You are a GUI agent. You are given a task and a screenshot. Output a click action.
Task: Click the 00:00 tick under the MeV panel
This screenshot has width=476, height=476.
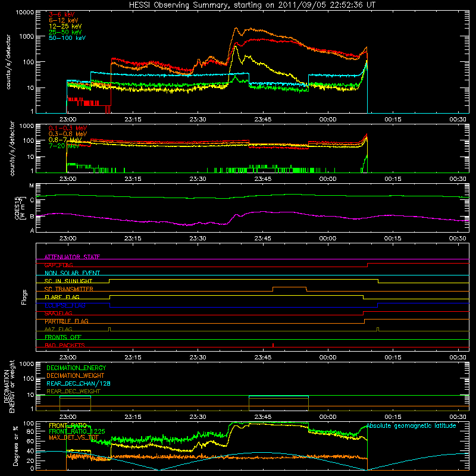[328, 179]
